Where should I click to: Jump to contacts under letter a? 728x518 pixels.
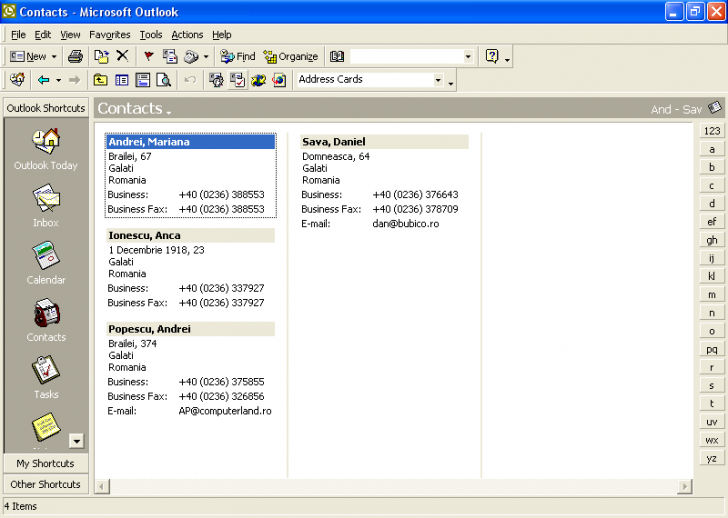[x=712, y=149]
